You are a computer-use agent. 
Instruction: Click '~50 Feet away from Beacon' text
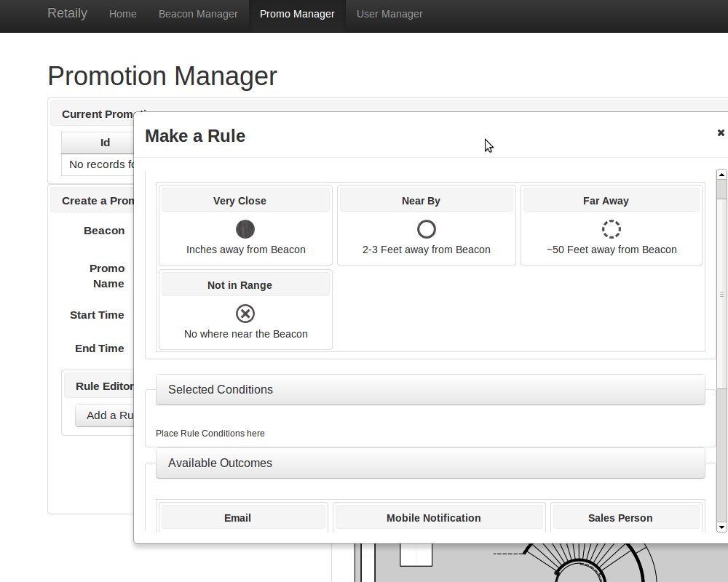(x=612, y=250)
